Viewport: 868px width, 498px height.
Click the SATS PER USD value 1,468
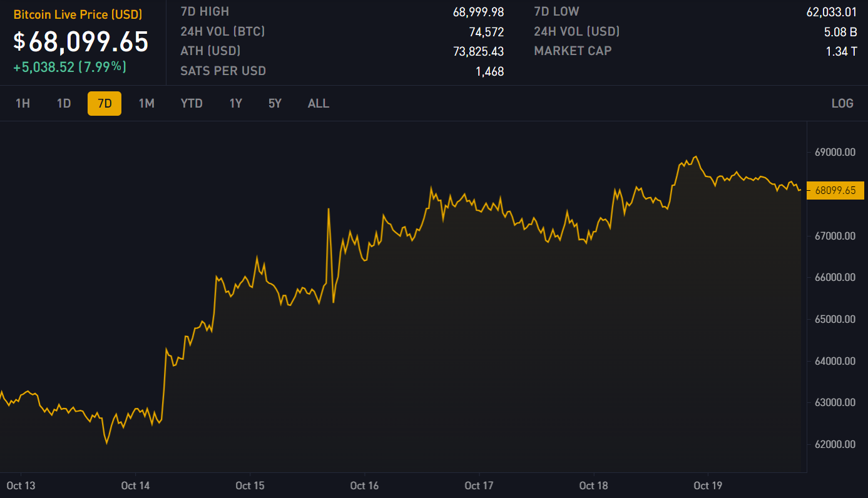pos(490,71)
